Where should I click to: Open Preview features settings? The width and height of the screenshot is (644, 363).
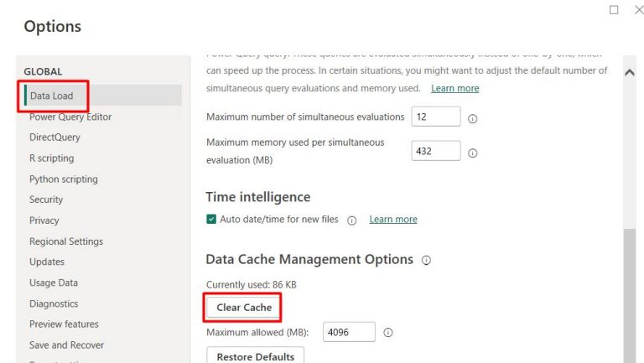(64, 324)
